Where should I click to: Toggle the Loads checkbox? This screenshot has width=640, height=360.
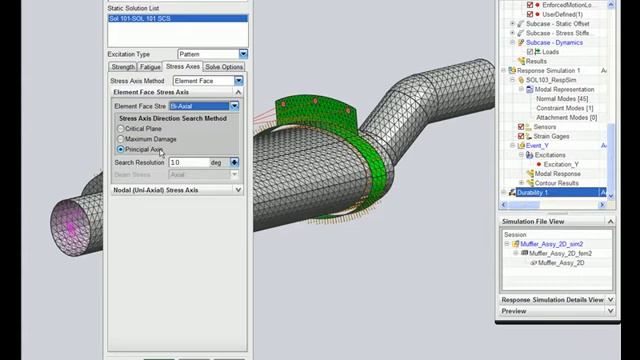coord(530,52)
